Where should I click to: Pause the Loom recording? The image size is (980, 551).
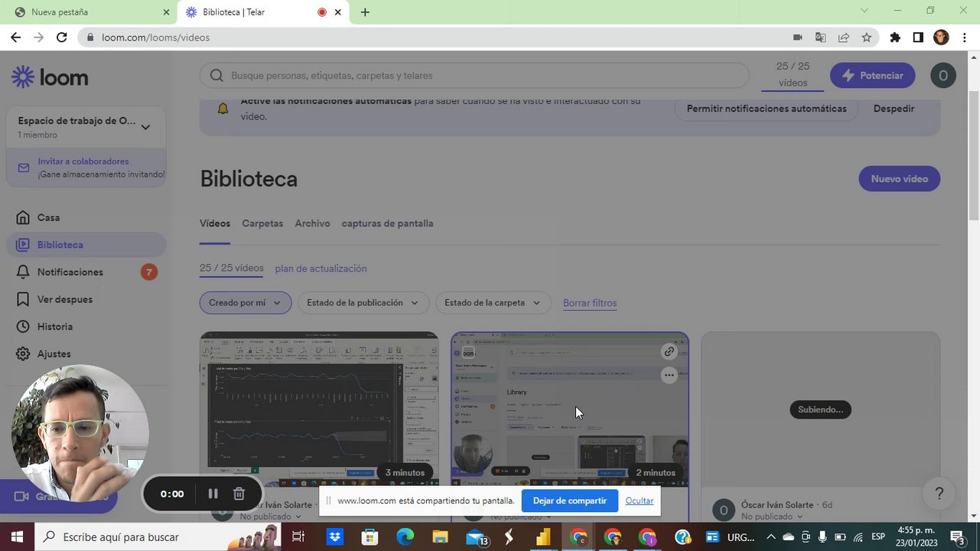(x=213, y=494)
